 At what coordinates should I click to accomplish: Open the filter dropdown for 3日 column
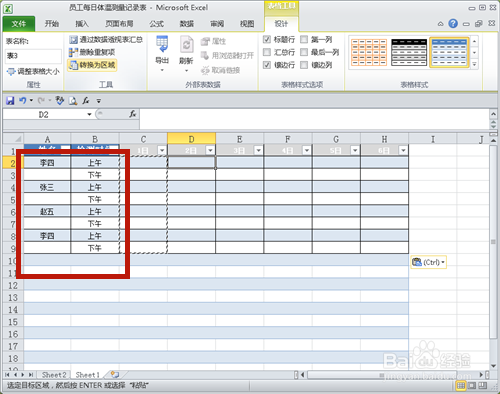coord(258,150)
